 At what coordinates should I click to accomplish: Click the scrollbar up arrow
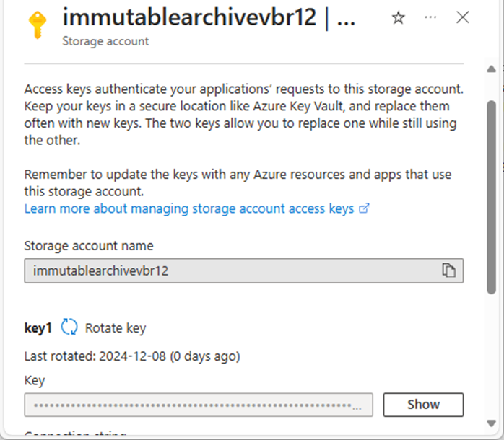coord(491,69)
